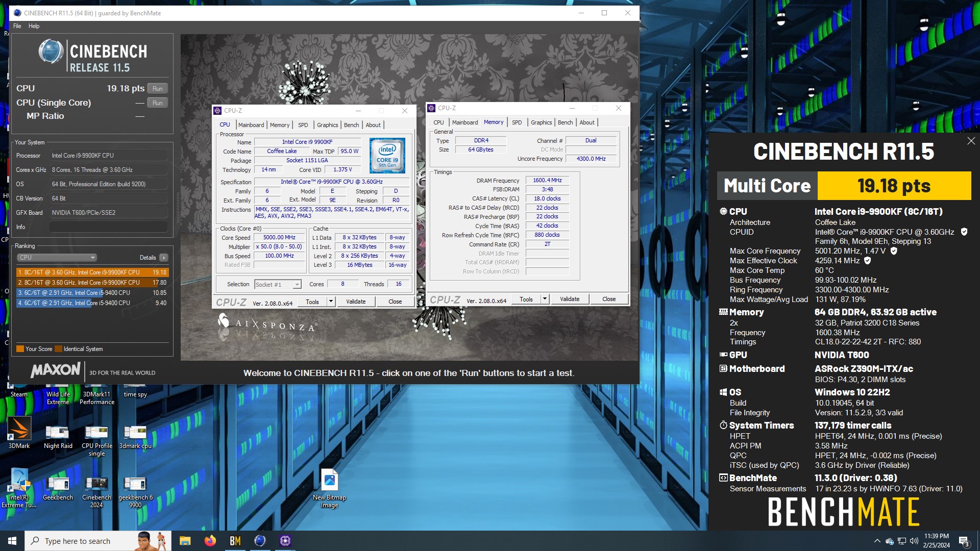Open File Explorer from the taskbar
Image resolution: width=980 pixels, height=551 pixels.
185,541
